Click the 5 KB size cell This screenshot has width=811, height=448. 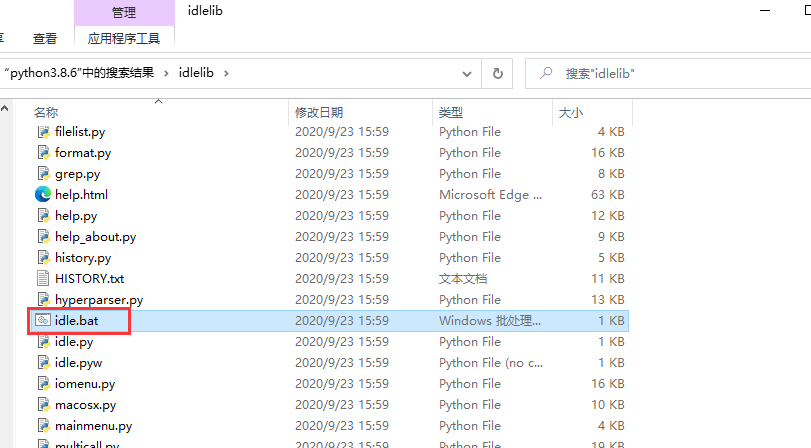(611, 258)
